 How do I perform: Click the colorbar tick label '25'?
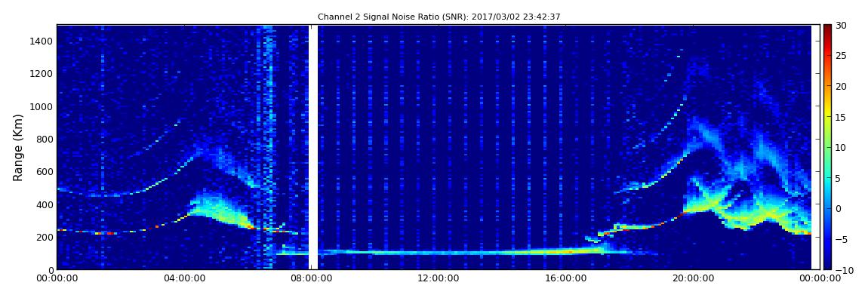pyautogui.click(x=841, y=56)
